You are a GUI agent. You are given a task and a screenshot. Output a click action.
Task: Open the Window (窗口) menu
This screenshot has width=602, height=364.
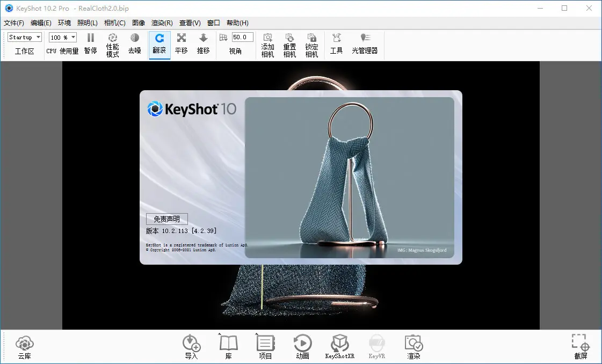click(213, 23)
